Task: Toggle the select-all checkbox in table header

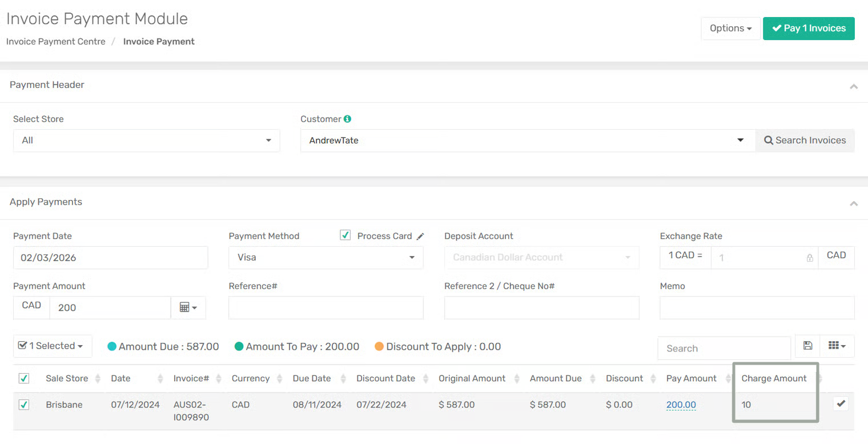Action: 24,378
